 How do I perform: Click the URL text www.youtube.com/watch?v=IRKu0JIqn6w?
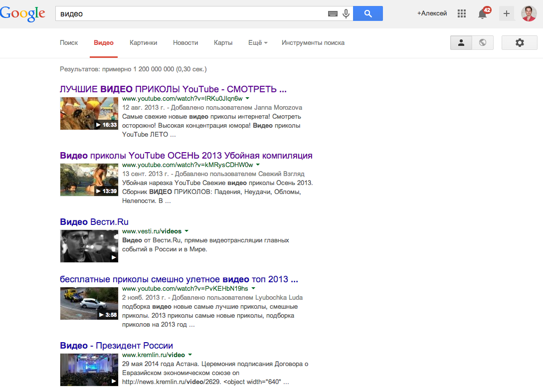coord(182,98)
